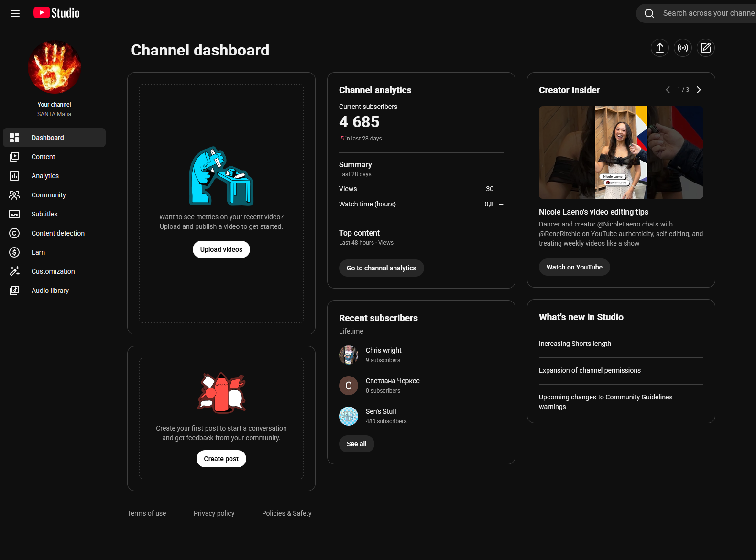Open the hamburger navigation menu
This screenshot has width=756, height=560.
click(15, 13)
